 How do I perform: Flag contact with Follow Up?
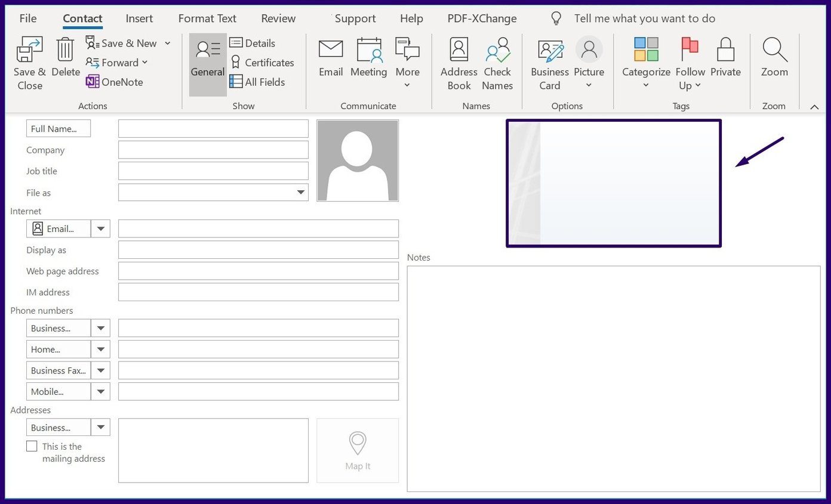click(690, 64)
